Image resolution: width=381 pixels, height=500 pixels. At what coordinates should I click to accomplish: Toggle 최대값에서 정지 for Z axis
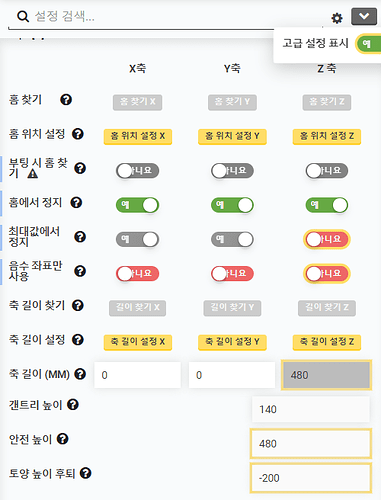click(327, 239)
